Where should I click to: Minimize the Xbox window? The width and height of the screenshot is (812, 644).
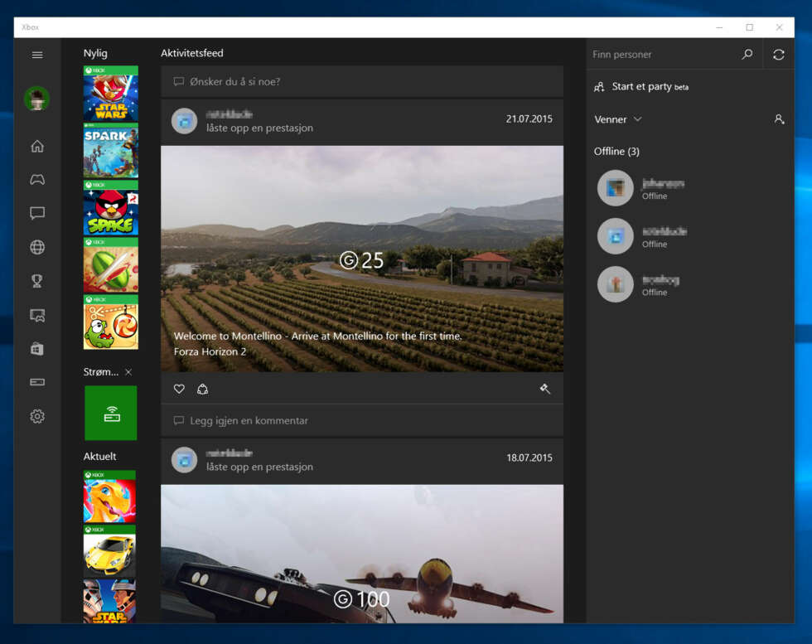click(719, 27)
